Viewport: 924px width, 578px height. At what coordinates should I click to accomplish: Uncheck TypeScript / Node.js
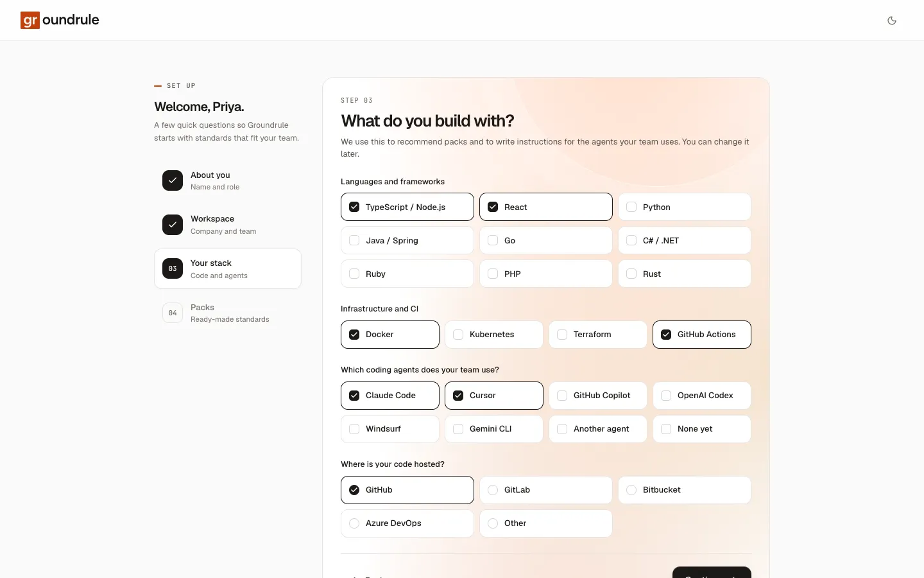(x=407, y=207)
